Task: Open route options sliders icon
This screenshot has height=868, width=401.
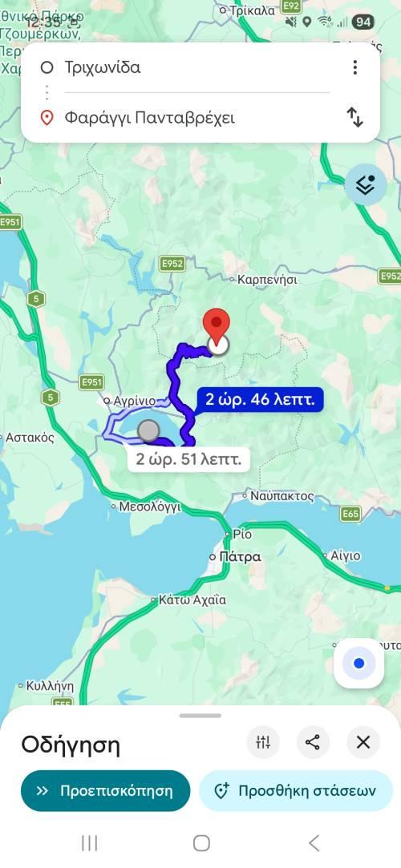Action: 263,742
